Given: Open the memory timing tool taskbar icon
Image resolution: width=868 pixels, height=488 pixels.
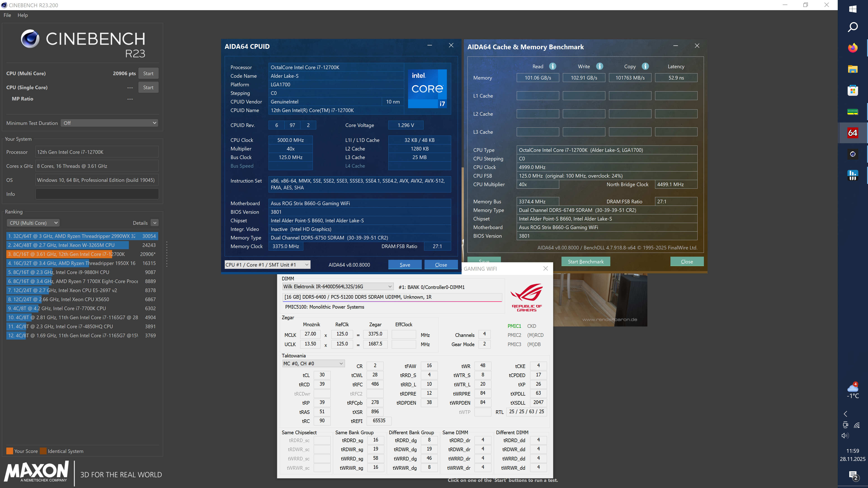Looking at the screenshot, I should coord(852,112).
